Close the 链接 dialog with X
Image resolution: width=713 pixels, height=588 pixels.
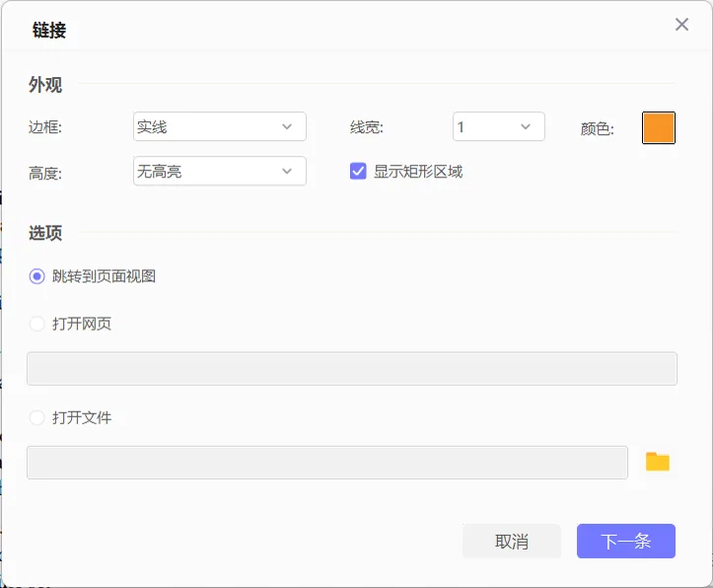pos(681,25)
